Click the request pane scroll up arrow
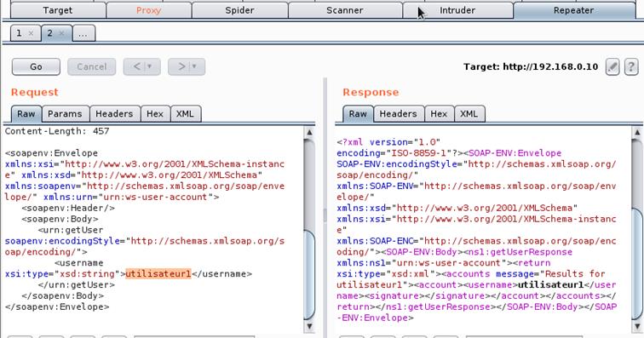This screenshot has height=338, width=644. [309, 132]
